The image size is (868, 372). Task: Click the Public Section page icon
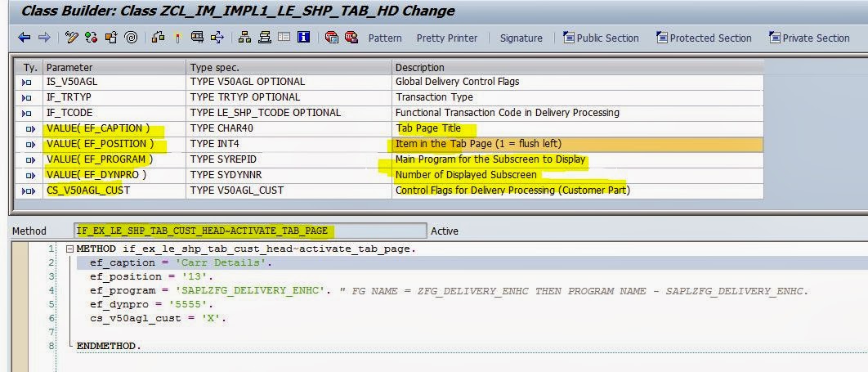[x=569, y=38]
